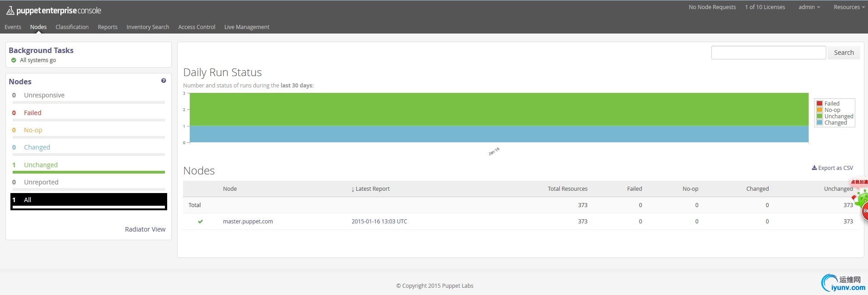Sort by the Total Resources column
Screen dimensions: 868x295
tap(568, 189)
